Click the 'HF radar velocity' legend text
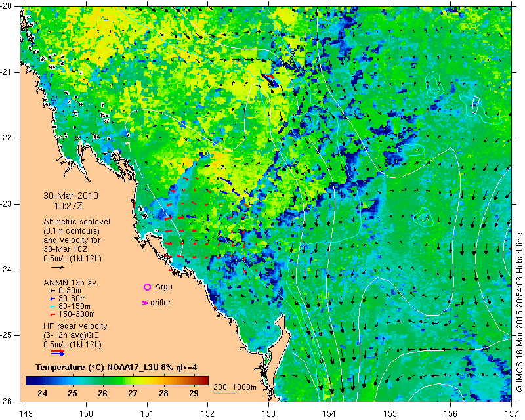Viewport: 525px width, 420px height. [x=75, y=326]
